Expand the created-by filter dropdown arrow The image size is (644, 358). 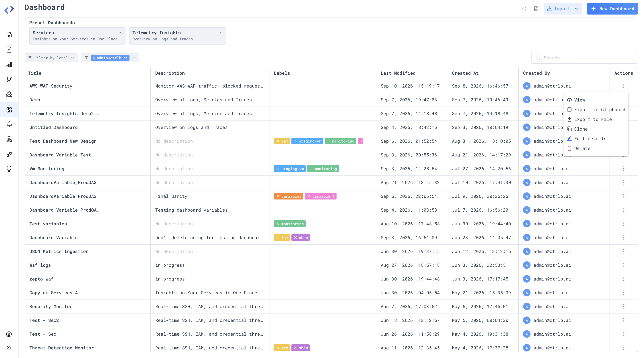coord(134,58)
